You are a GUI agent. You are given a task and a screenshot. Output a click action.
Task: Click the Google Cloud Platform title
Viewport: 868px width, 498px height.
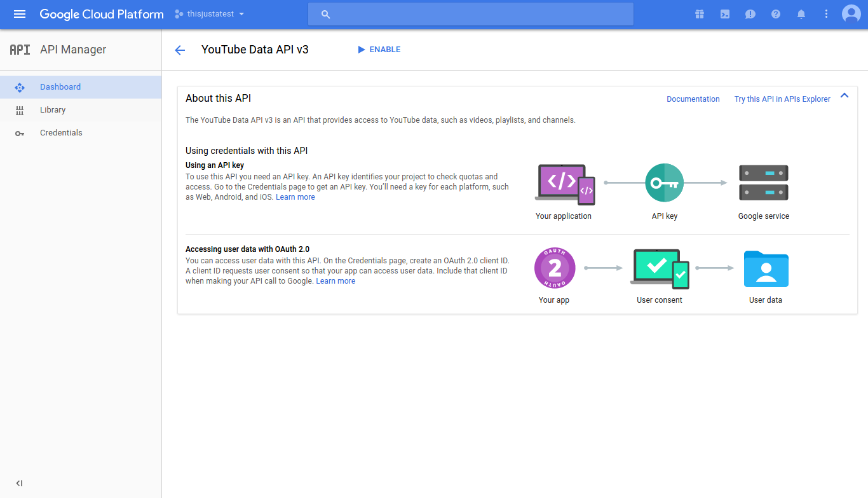coord(102,14)
